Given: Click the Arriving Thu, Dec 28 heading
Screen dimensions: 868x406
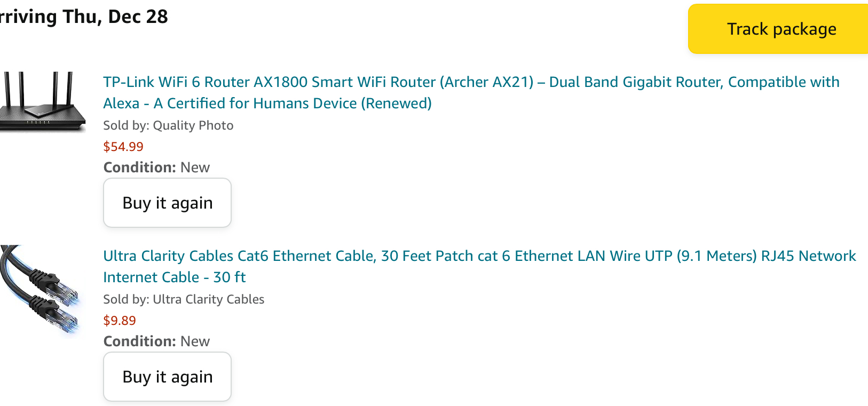Looking at the screenshot, I should click(x=84, y=17).
